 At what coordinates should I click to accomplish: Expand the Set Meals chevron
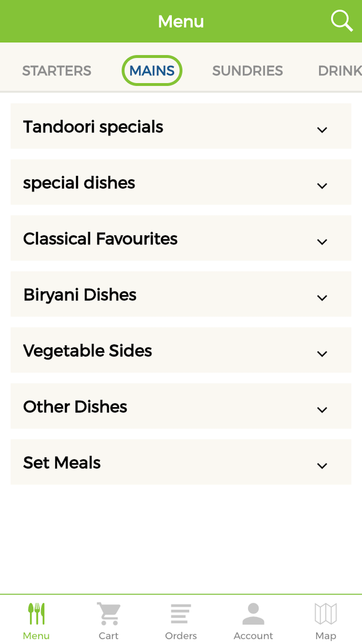[322, 465]
